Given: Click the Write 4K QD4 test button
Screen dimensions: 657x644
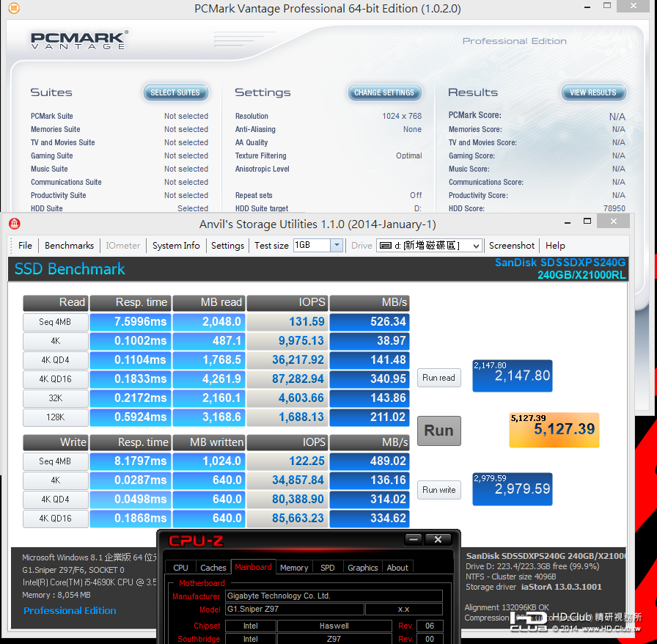Looking at the screenshot, I should click(x=55, y=500).
